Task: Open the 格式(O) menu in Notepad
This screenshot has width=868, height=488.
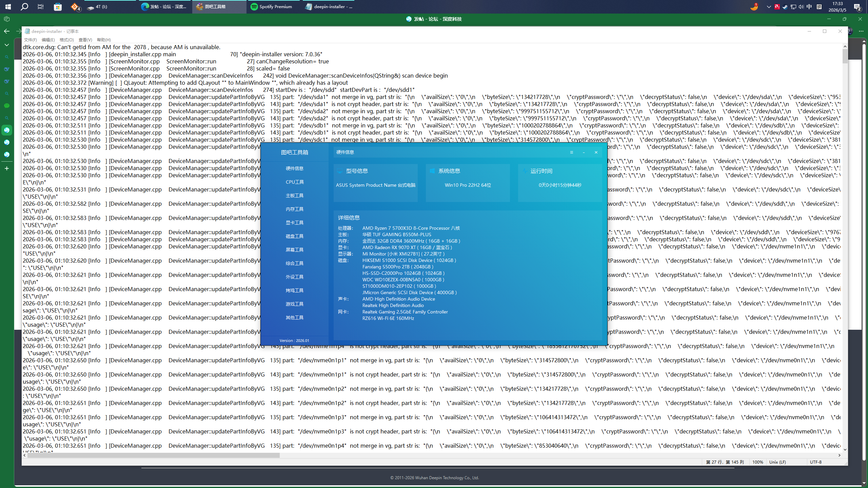Action: pos(66,40)
